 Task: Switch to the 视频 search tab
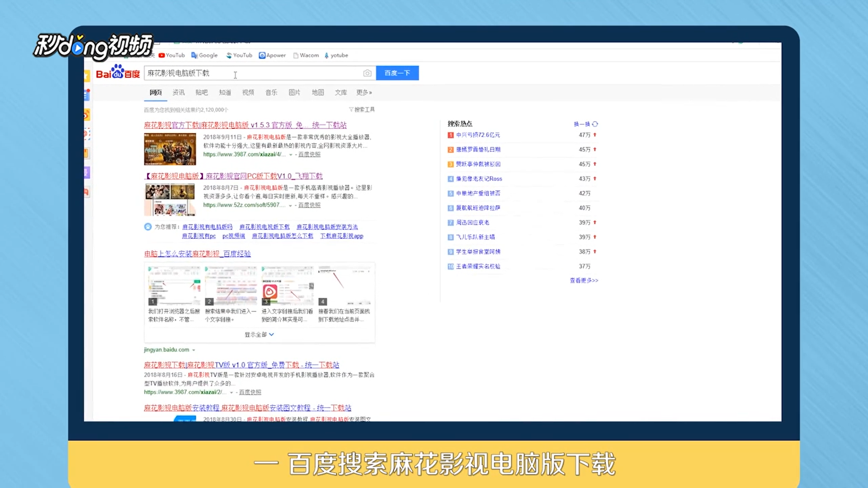(248, 92)
